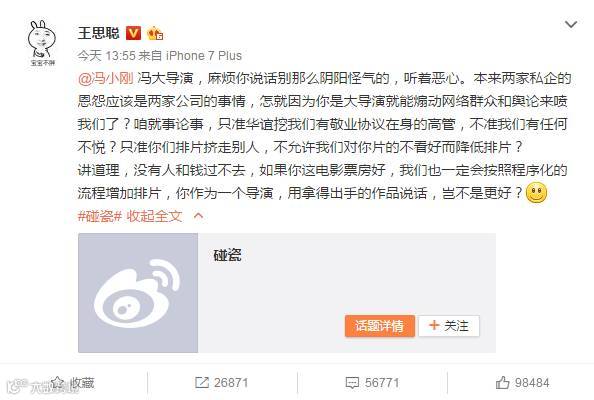Click the collapse caret arrow icon

pos(199,216)
